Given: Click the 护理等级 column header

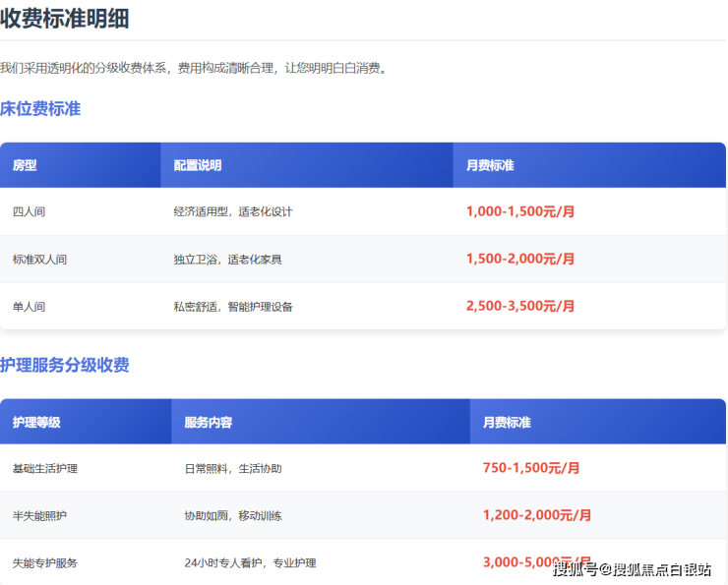Looking at the screenshot, I should [36, 422].
